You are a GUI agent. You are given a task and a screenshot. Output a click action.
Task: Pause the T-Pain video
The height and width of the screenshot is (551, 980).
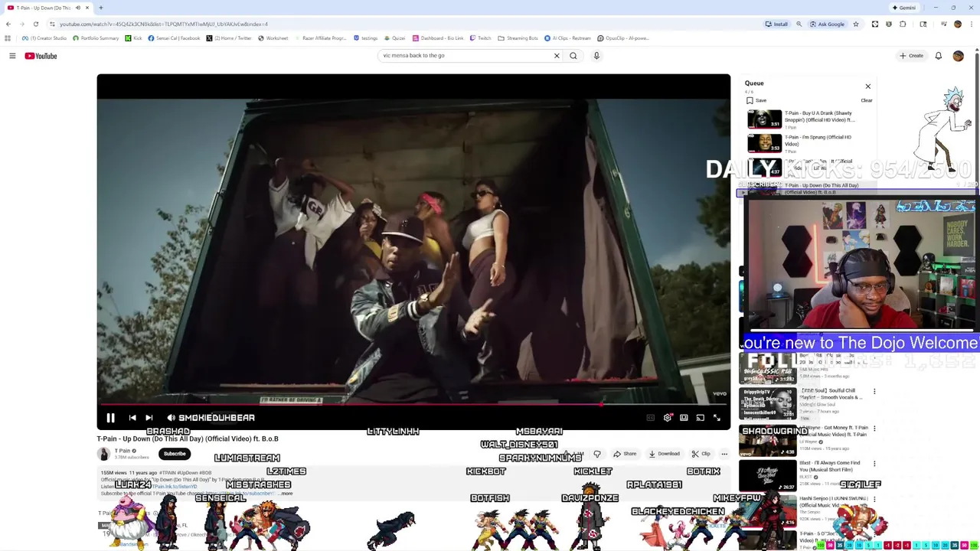pos(110,418)
